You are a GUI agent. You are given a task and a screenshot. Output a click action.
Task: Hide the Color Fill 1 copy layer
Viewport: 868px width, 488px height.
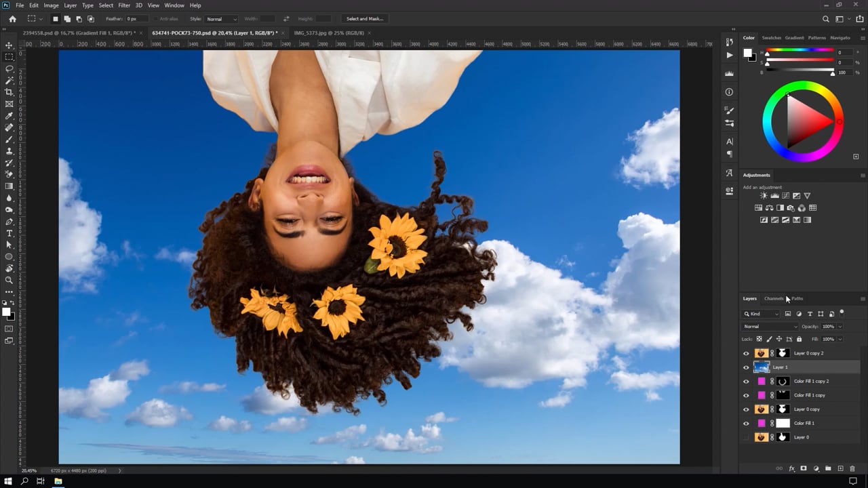pyautogui.click(x=746, y=395)
